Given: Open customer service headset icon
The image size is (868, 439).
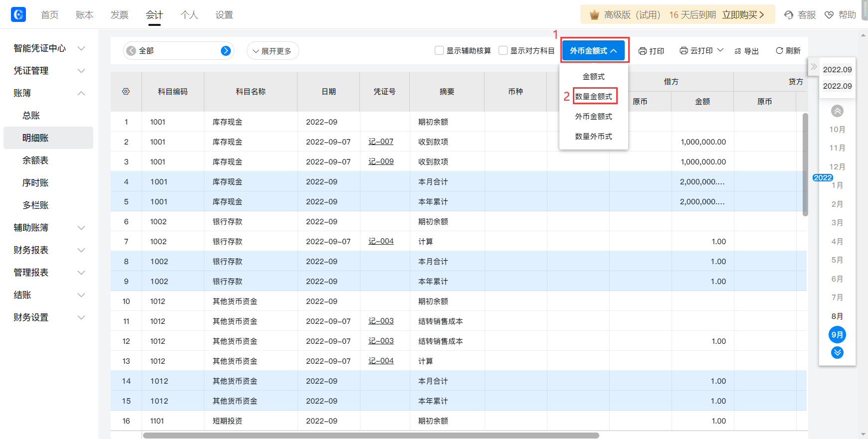Looking at the screenshot, I should (x=789, y=15).
